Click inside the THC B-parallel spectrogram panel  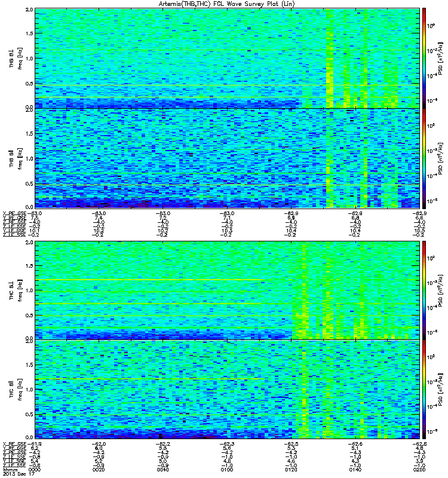pos(227,390)
